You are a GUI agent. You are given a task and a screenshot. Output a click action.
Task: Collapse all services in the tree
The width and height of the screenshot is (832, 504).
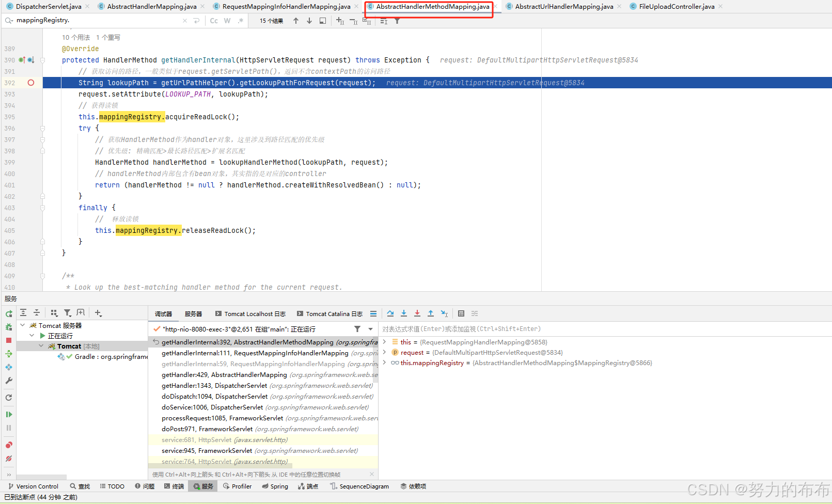(x=37, y=313)
